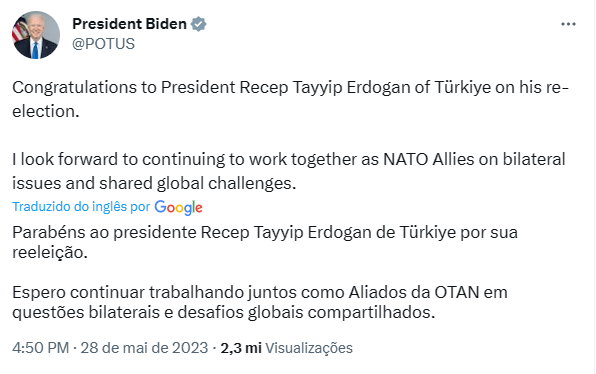The image size is (596, 374).
Task: Click the word reeleição
Action: pos(50,252)
